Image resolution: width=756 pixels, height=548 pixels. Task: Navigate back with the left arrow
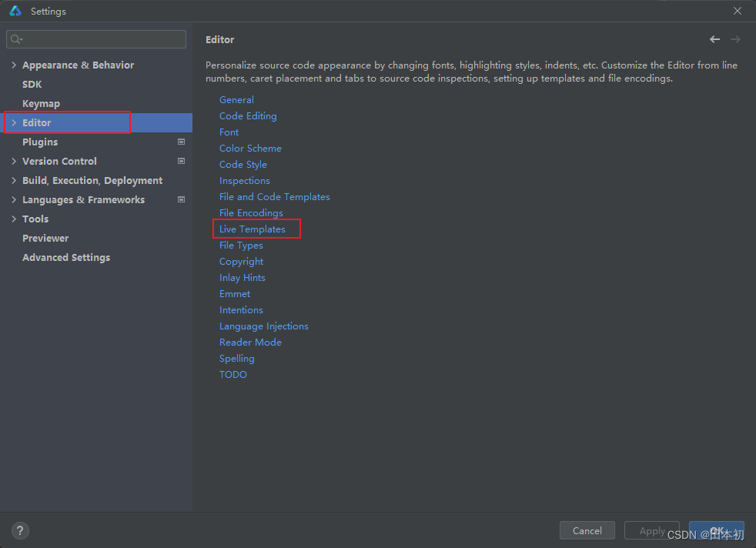[714, 39]
